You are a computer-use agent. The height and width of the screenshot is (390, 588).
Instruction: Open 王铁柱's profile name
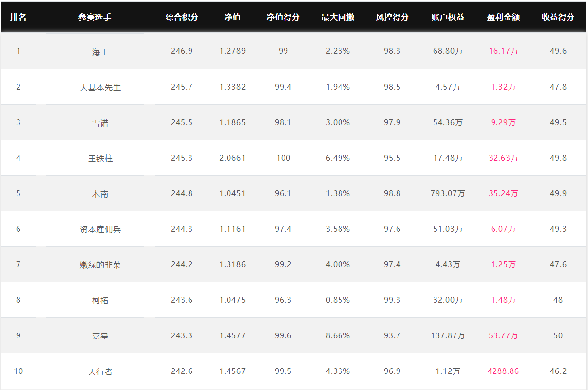(100, 158)
